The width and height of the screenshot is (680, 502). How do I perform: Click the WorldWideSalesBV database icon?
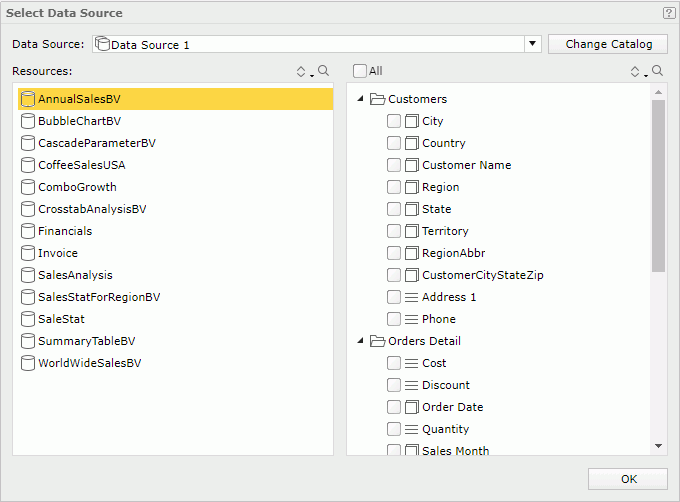(x=28, y=363)
